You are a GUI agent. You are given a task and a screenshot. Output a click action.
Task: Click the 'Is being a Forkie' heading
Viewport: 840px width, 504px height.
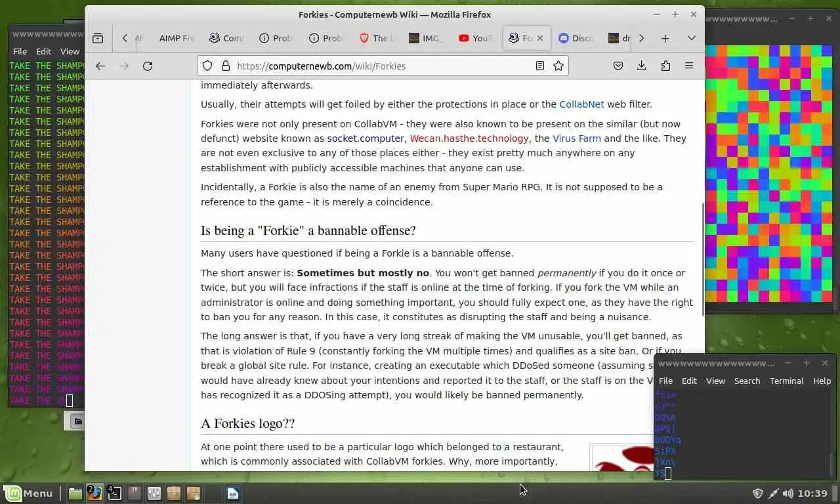click(x=308, y=230)
